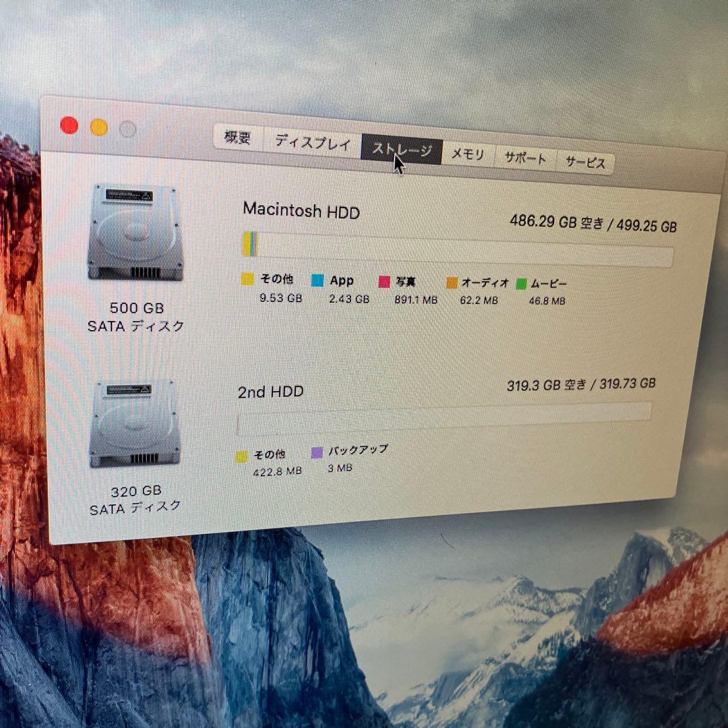
Task: Select the currently active ストレージ tab
Action: click(x=402, y=147)
